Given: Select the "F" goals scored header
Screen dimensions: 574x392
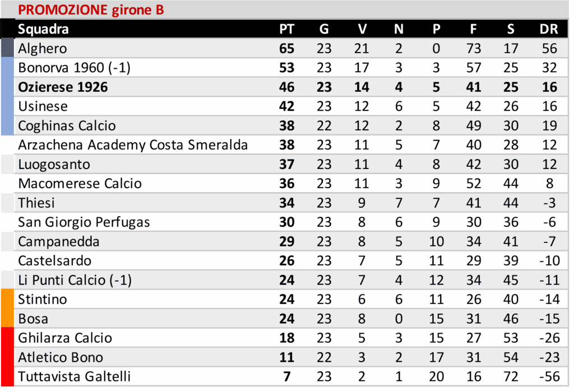Looking at the screenshot, I should coord(474,29).
